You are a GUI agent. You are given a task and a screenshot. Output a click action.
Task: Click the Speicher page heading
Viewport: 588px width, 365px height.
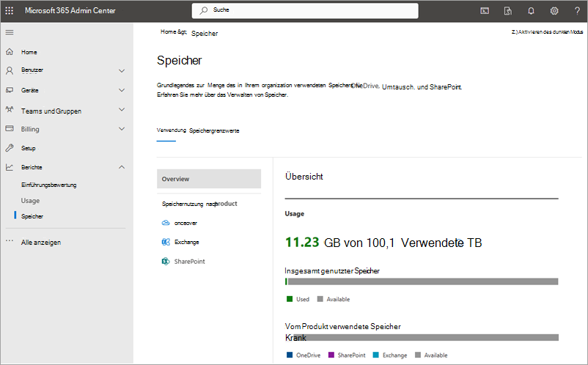179,60
